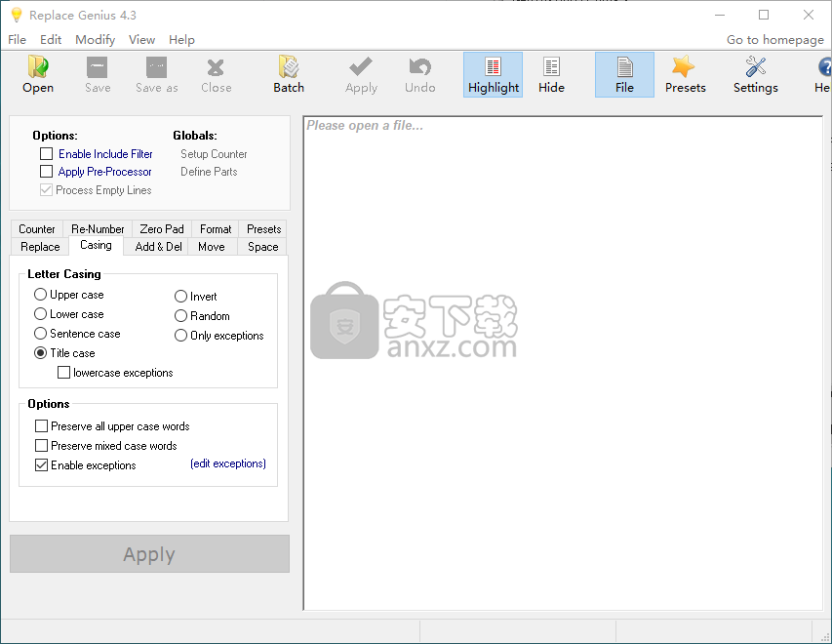Screen dimensions: 832x644
Task: Open the Help menu
Action: tap(181, 40)
